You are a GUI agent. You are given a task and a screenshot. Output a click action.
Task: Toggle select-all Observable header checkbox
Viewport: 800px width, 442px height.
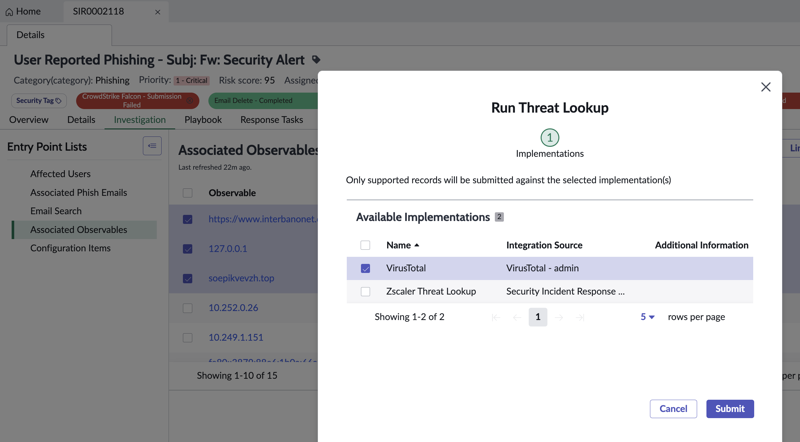pos(188,193)
